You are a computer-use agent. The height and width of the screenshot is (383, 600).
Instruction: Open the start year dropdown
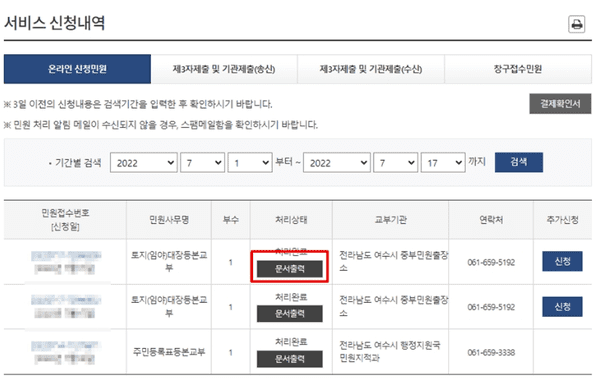coord(143,163)
